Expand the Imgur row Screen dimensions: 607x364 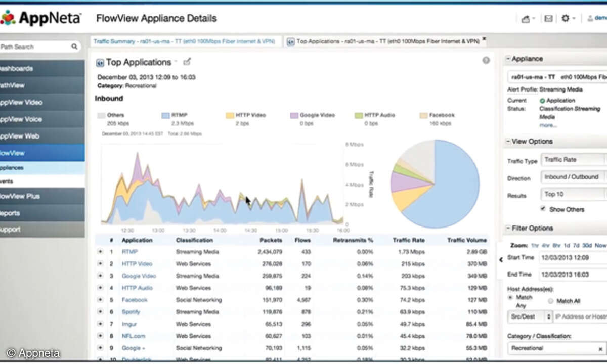pyautogui.click(x=100, y=324)
